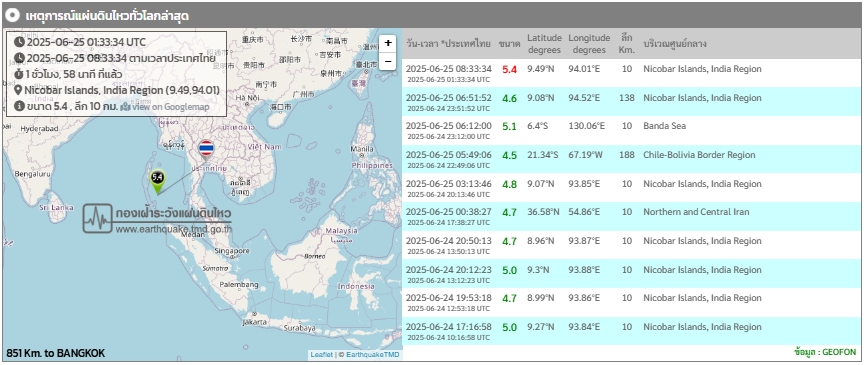Click the latitude 36.58°N cell
Image resolution: width=865 pixels, height=365 pixels.
(x=543, y=212)
